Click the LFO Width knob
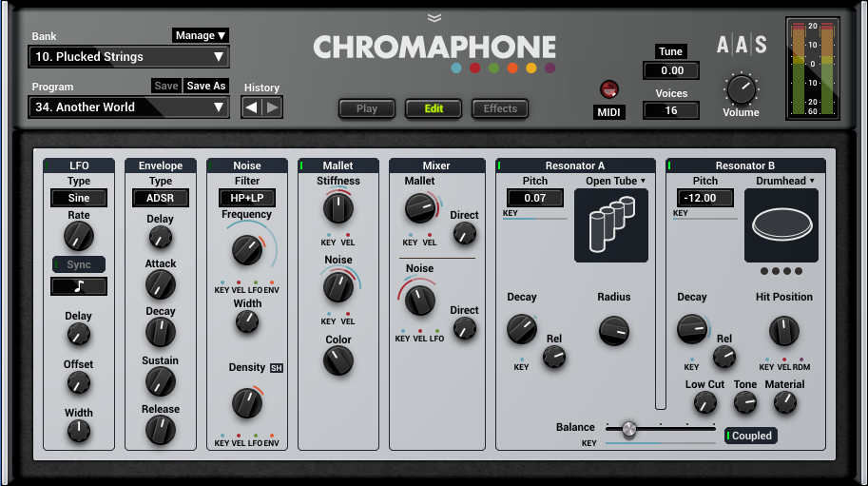 point(79,431)
